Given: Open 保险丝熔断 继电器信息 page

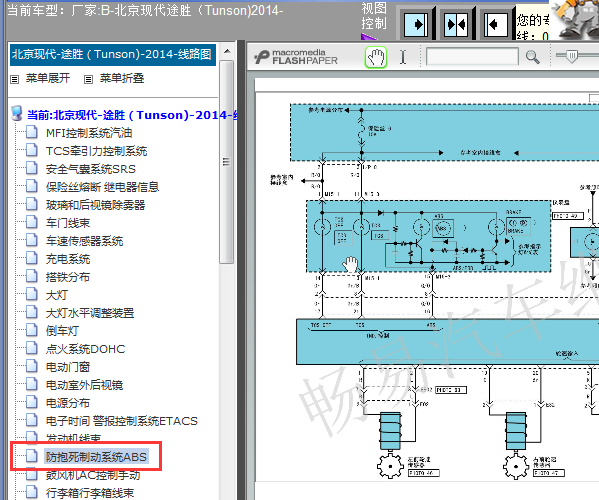Looking at the screenshot, I should (x=102, y=187).
